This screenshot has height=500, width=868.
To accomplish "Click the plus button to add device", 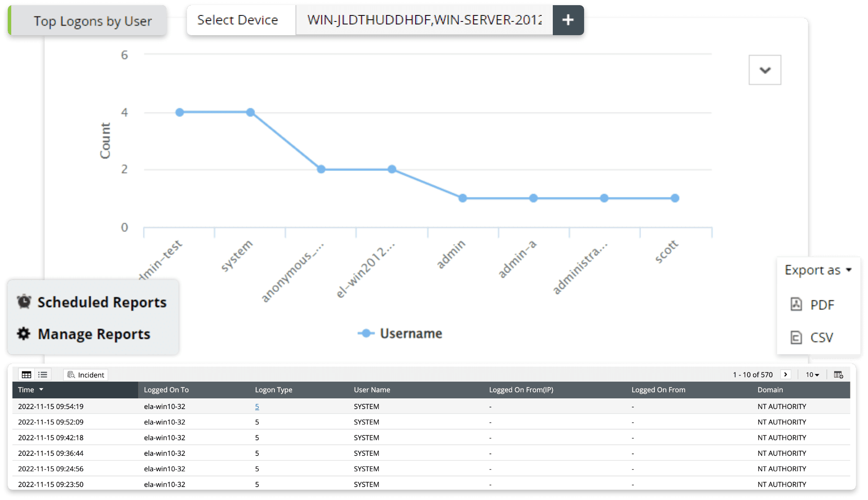I will pyautogui.click(x=568, y=20).
